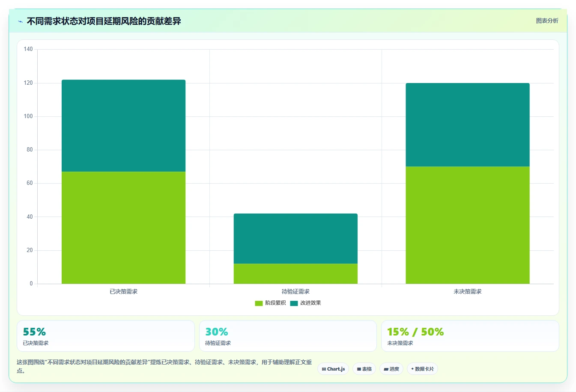Viewport: 576px width, 392px height.
Task: Select the Chart.js tag chip
Action: [x=333, y=369]
